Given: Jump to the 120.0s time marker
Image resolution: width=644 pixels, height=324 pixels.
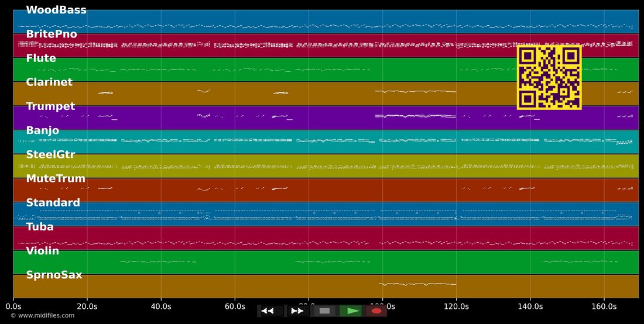Looking at the screenshot, I should [x=456, y=306].
